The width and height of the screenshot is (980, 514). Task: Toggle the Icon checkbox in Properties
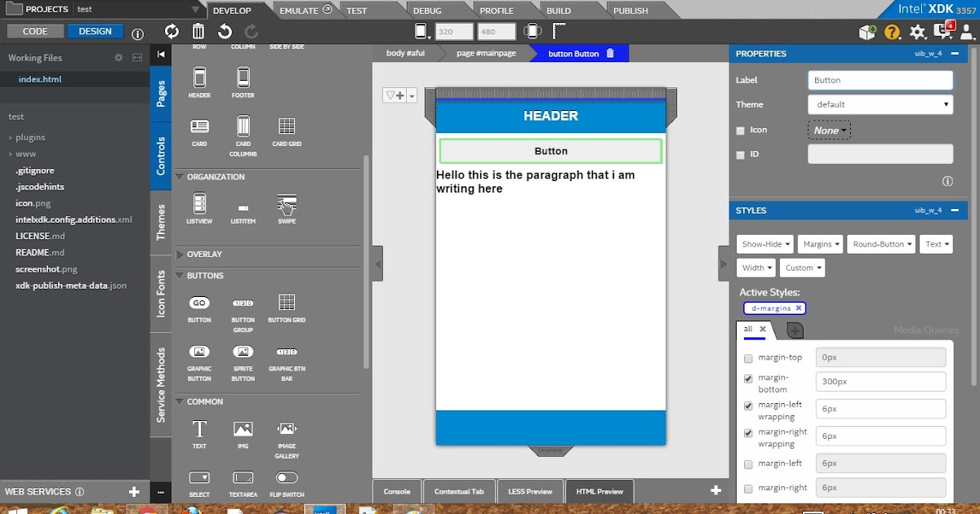pos(741,130)
